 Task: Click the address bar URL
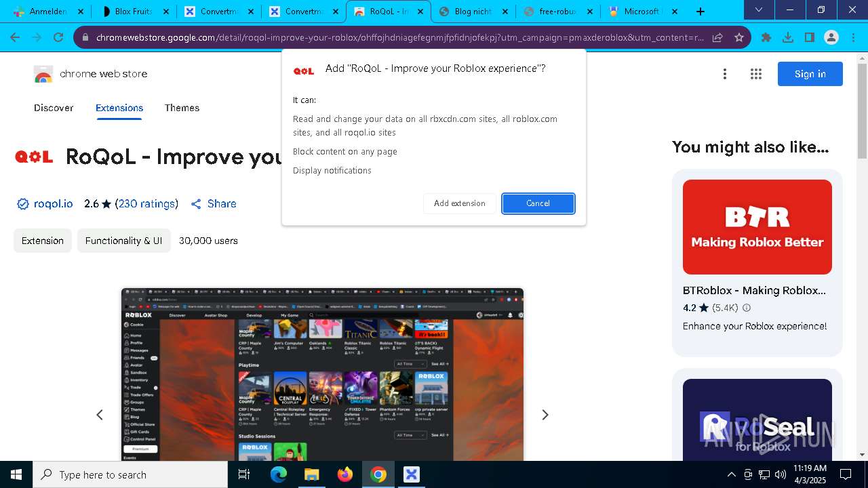point(400,38)
